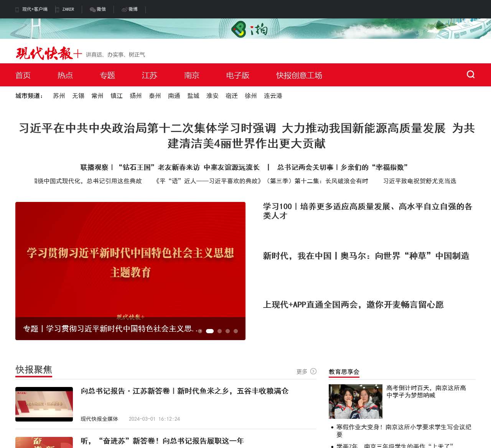Select 江苏 in the navigation bar
Screen dimensions: 491x448
tap(150, 75)
